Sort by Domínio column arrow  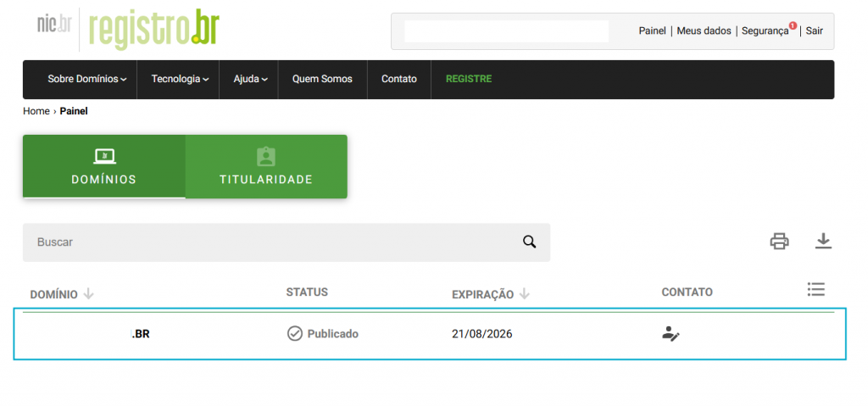89,294
